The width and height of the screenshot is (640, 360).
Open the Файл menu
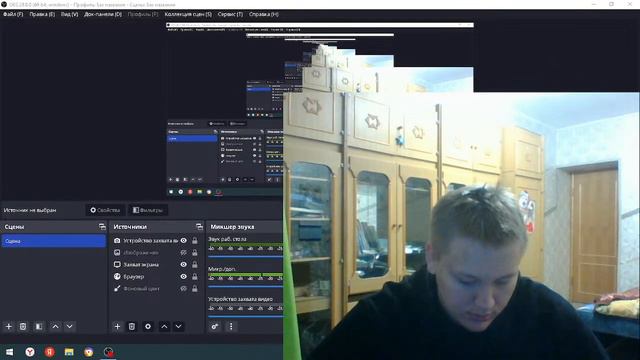click(x=13, y=14)
